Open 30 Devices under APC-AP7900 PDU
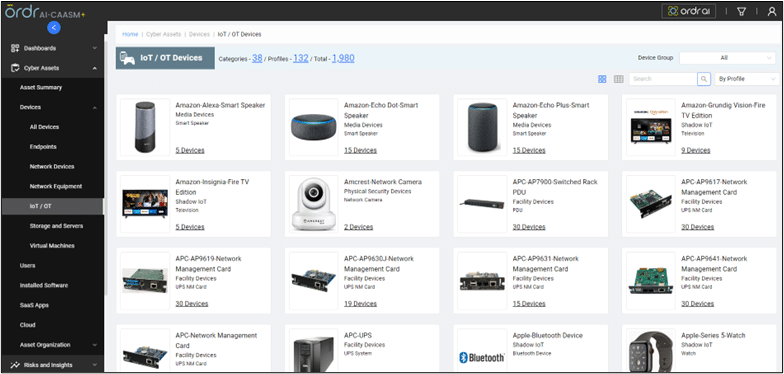784x374 pixels. [x=529, y=227]
